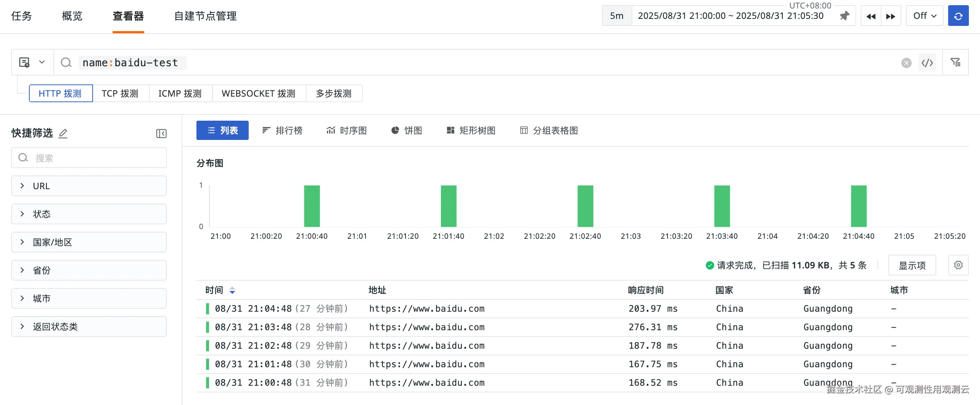Switch to 排行榜 view
Image resolution: width=980 pixels, height=405 pixels.
[282, 130]
